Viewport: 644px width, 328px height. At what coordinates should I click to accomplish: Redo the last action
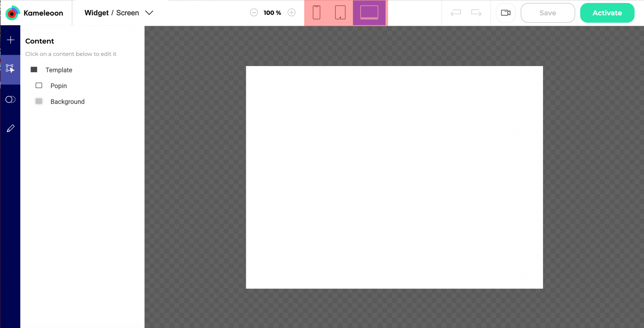[x=476, y=13]
